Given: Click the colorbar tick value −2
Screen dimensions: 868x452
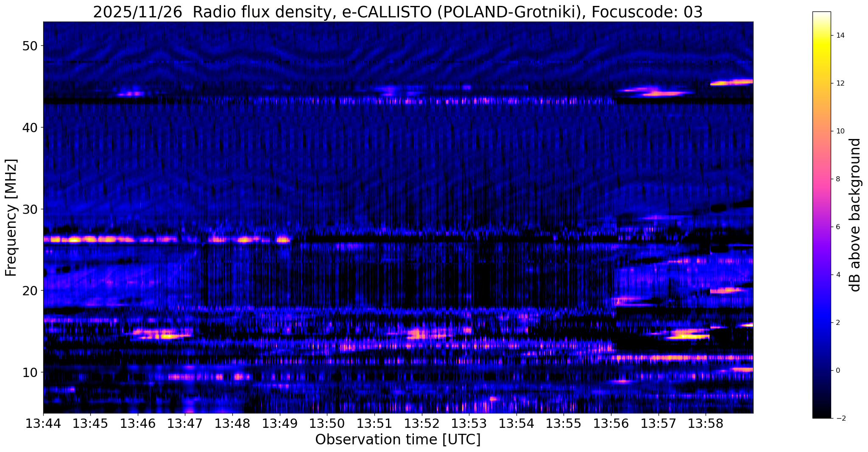Looking at the screenshot, I should 840,419.
